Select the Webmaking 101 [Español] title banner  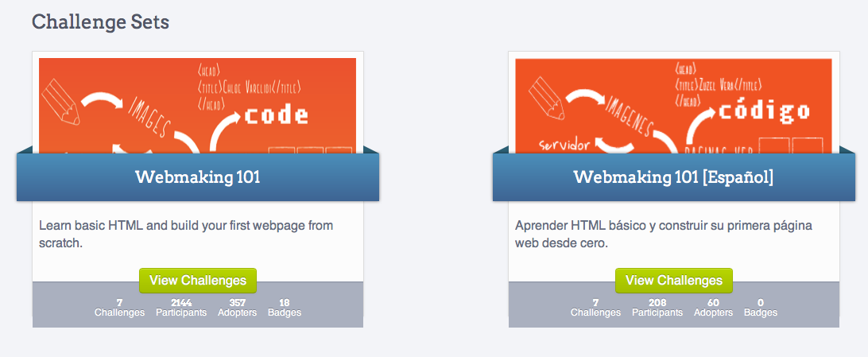[x=673, y=177]
